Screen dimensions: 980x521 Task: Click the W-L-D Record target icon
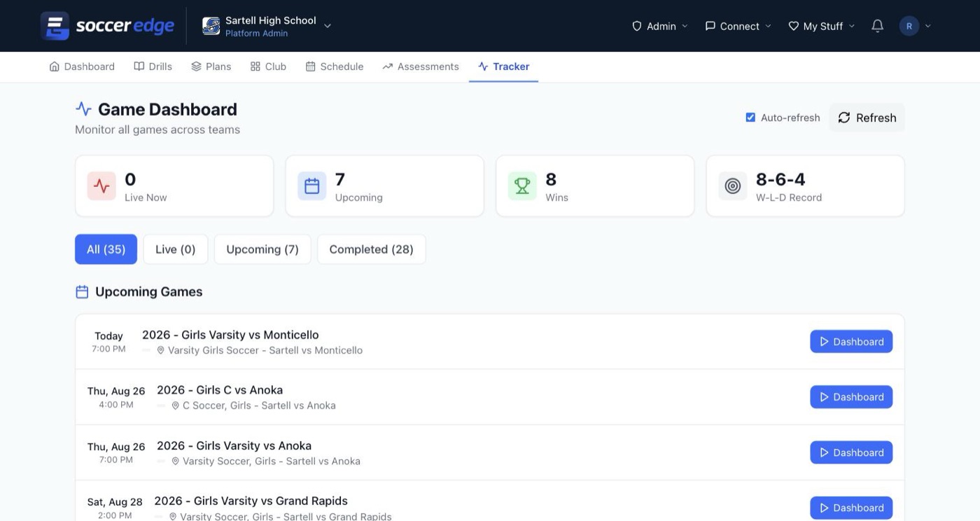click(x=733, y=186)
